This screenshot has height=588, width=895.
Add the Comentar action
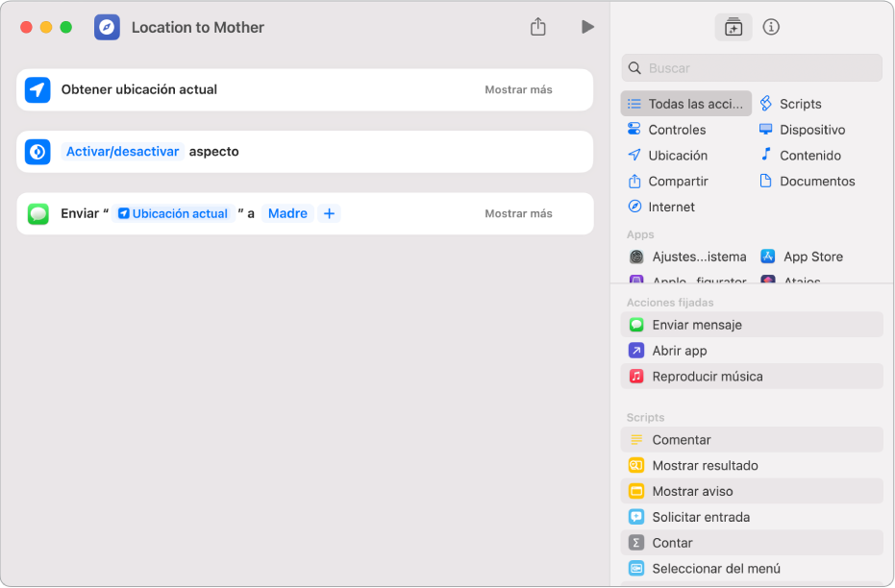tap(751, 440)
